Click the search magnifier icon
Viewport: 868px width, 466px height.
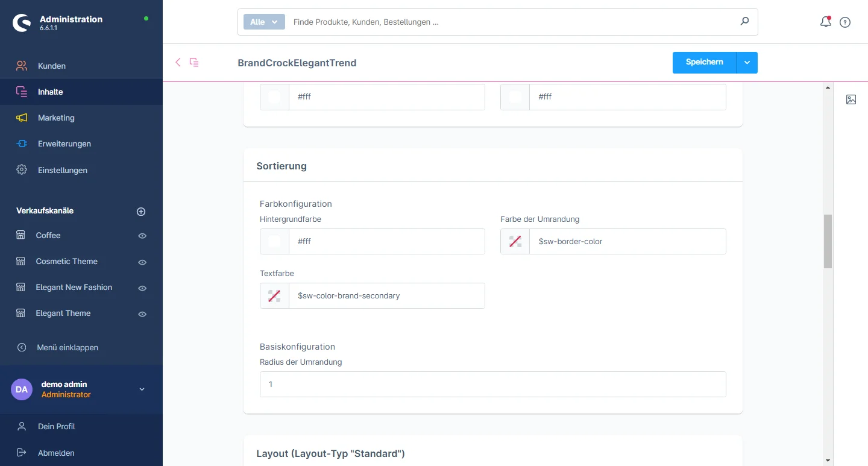click(x=744, y=22)
